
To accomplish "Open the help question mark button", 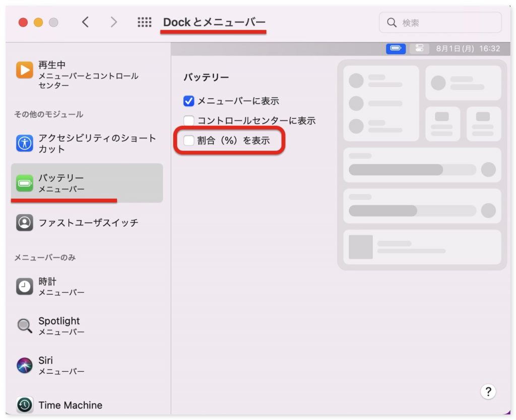I will coord(488,391).
